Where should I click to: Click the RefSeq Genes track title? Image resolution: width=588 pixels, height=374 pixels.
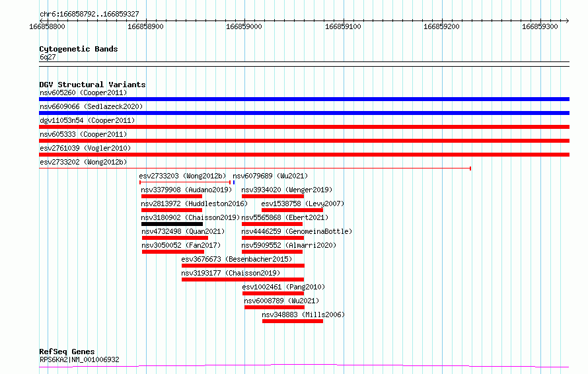click(67, 352)
